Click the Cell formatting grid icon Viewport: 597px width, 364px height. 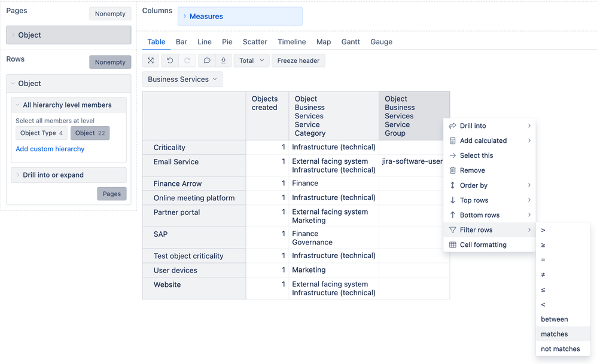tap(453, 244)
